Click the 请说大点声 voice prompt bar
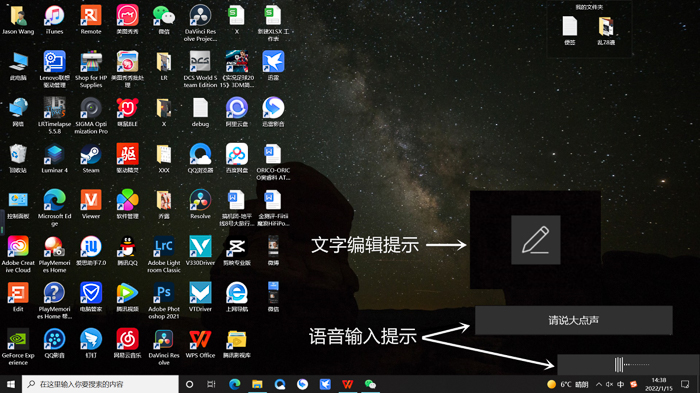The image size is (700, 393). (574, 320)
